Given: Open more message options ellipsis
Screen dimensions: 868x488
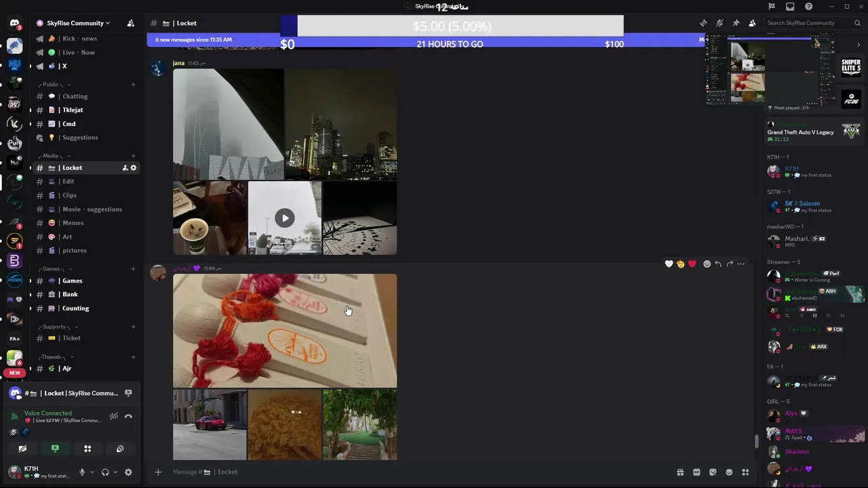Looking at the screenshot, I should coord(741,264).
